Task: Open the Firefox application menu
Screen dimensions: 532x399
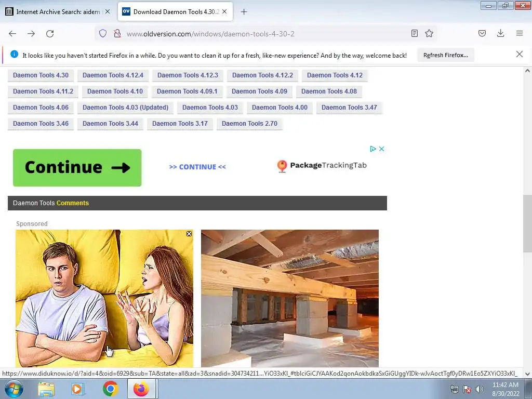Action: tap(520, 33)
